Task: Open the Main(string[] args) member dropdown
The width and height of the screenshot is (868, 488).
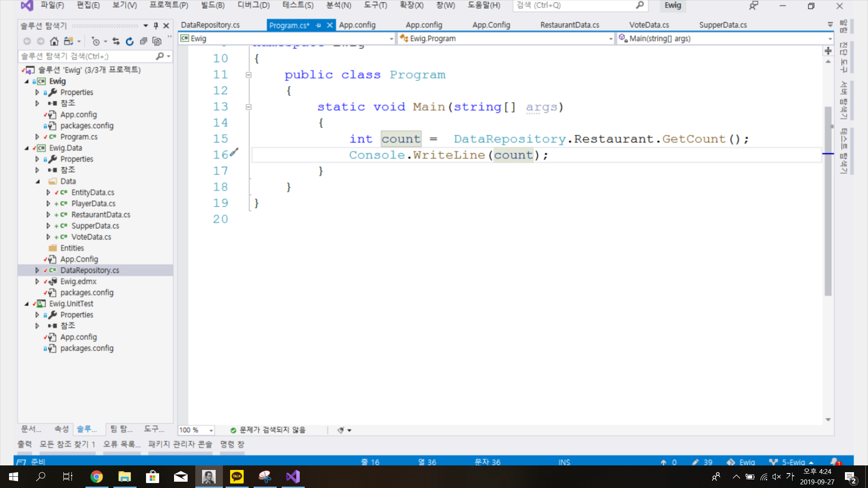Action: [830, 39]
